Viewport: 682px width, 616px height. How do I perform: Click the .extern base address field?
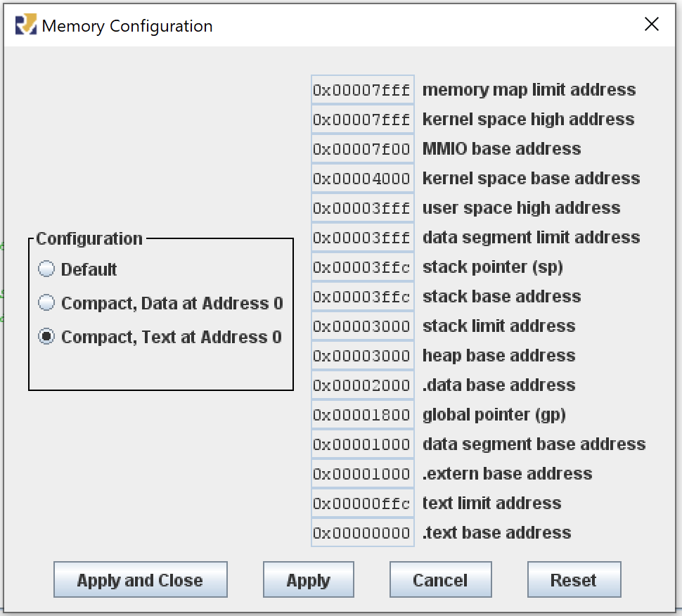(362, 473)
